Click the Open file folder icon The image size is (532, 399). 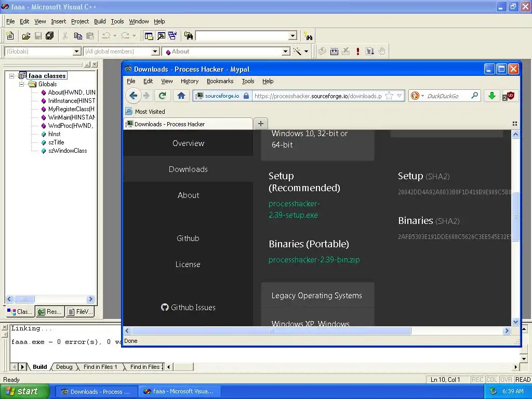[26, 36]
